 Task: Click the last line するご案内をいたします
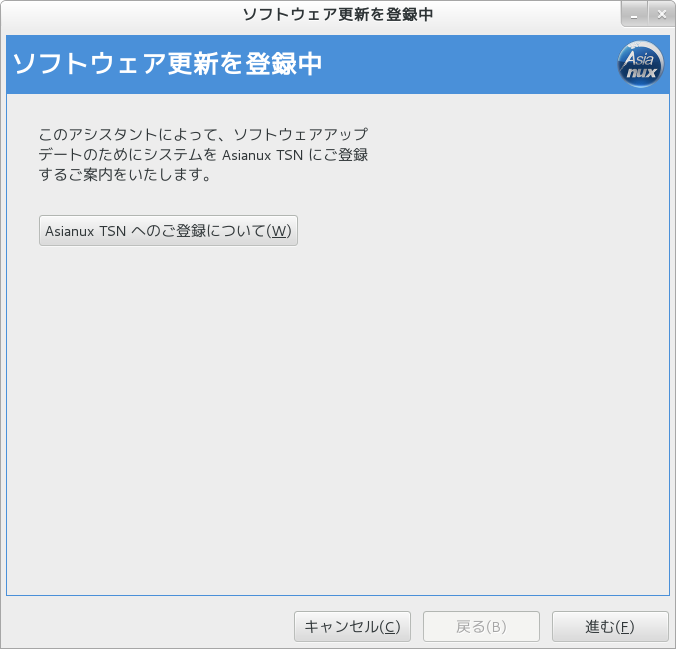(124, 176)
